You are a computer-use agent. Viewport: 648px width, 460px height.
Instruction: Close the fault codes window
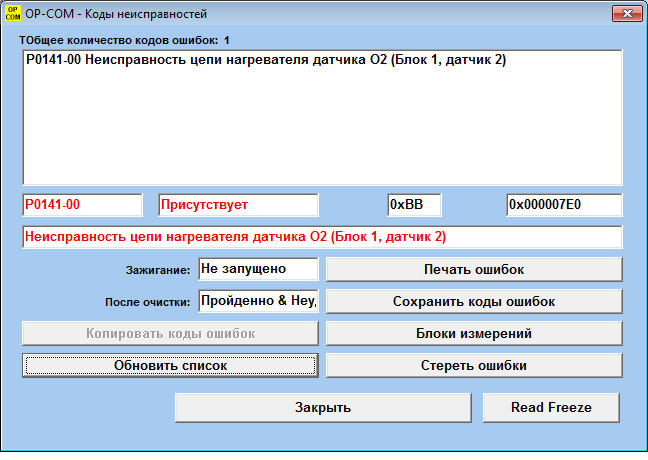click(x=627, y=14)
